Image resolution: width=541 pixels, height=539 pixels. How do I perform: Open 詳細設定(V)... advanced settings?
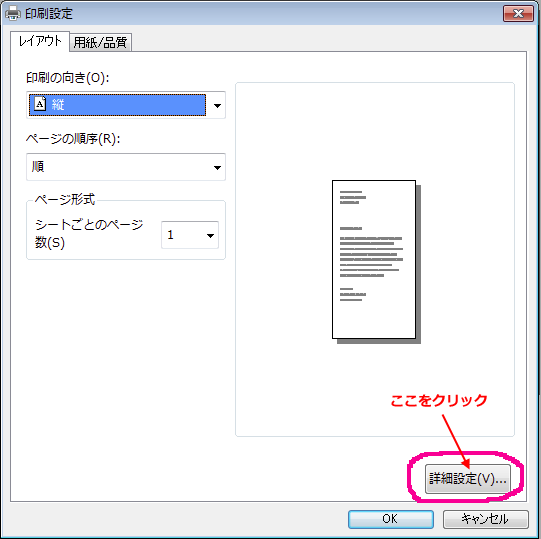click(468, 479)
